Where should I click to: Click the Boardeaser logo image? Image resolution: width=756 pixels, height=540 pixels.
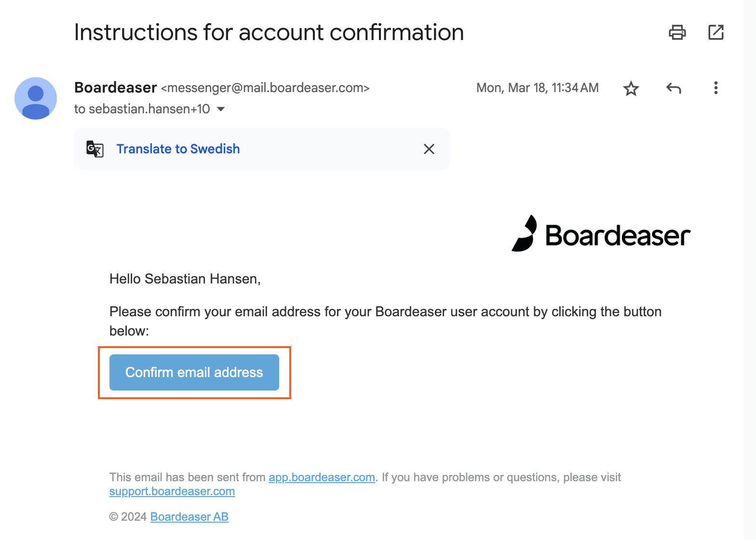point(601,234)
